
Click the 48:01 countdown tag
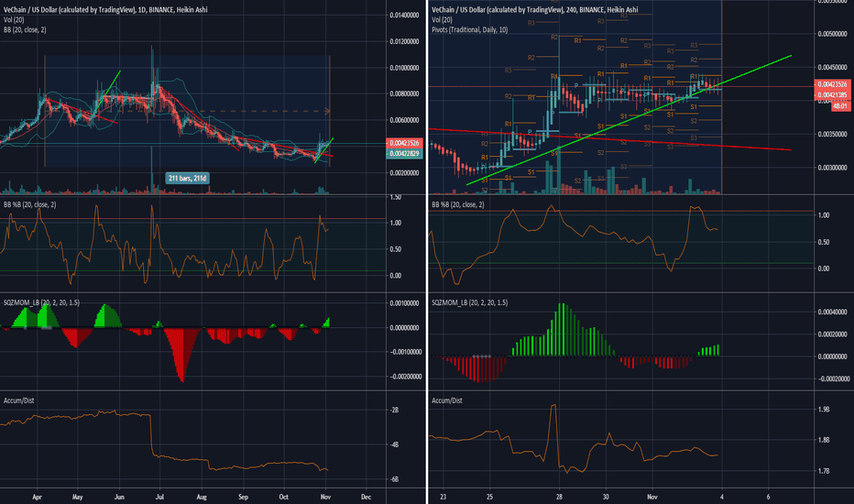click(x=840, y=105)
